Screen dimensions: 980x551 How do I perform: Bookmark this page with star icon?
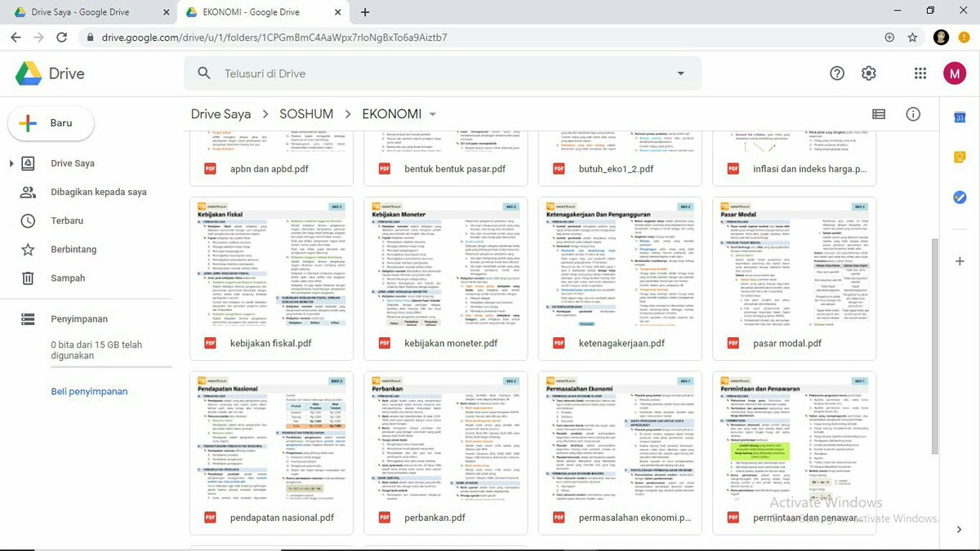[912, 38]
